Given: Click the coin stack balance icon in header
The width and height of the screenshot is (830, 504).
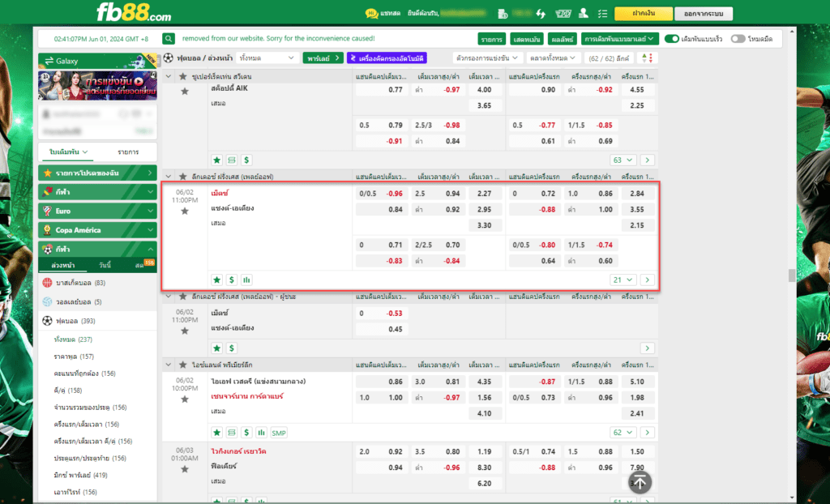Looking at the screenshot, I should coord(503,14).
